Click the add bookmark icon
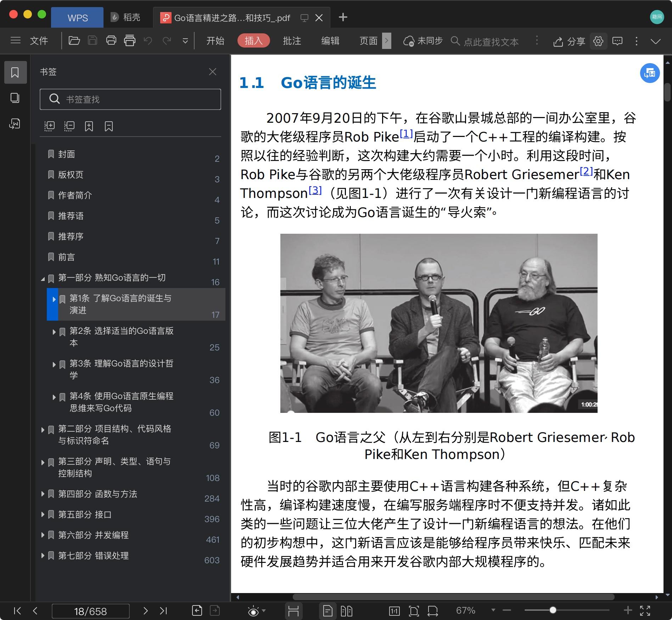672x620 pixels. [89, 126]
